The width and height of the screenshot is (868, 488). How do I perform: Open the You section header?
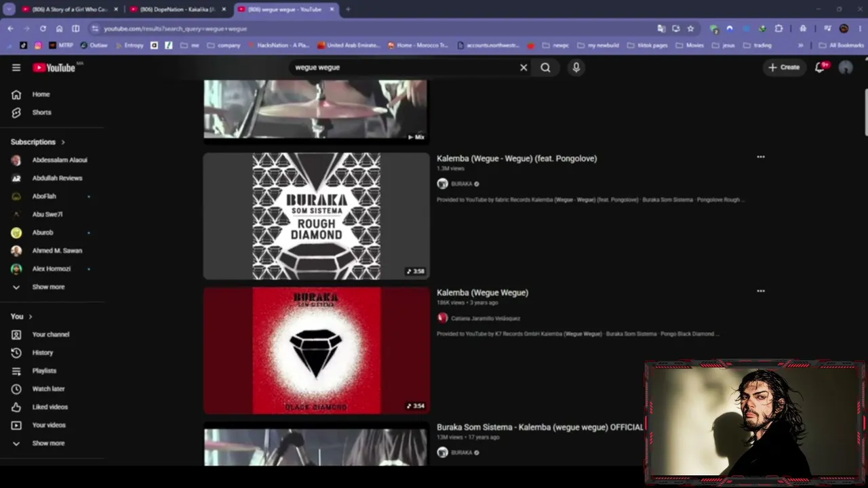click(22, 317)
